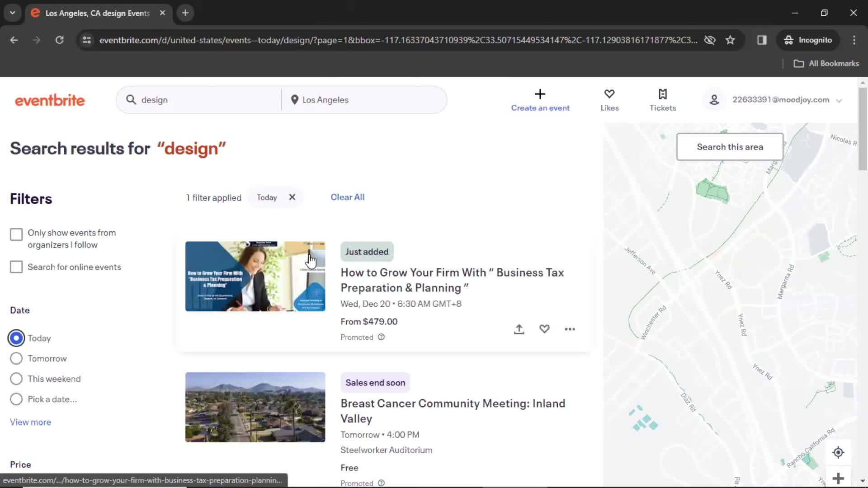Click third-party cookies blocked eye icon
Screen dimensions: 868x488
710,40
